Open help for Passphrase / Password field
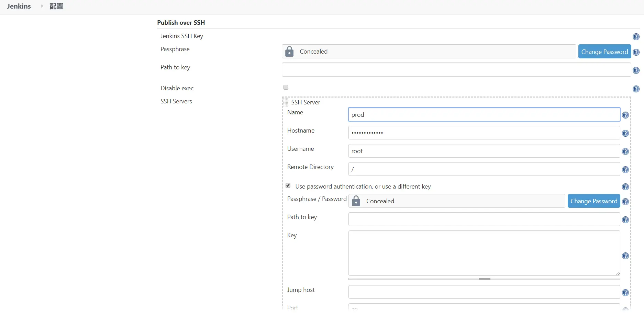This screenshot has height=317, width=644. point(625,202)
